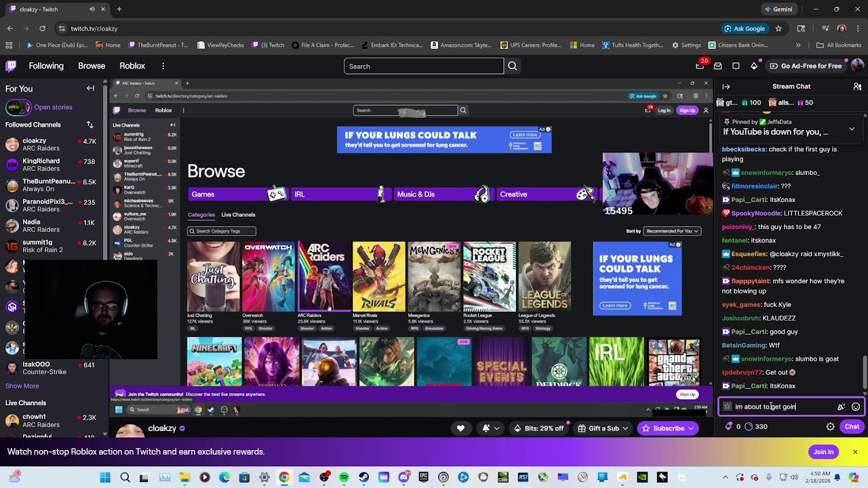Open the One Piece (Dub) bookmark

[57, 45]
